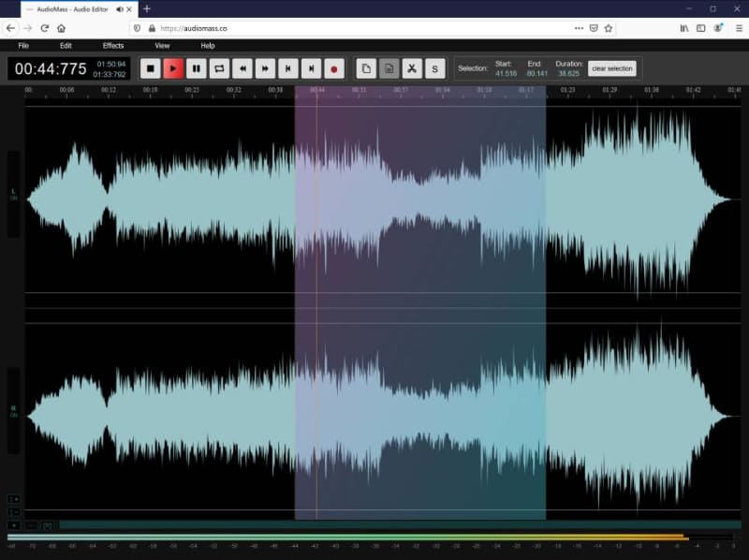Start recording with the red dot button

coord(334,68)
